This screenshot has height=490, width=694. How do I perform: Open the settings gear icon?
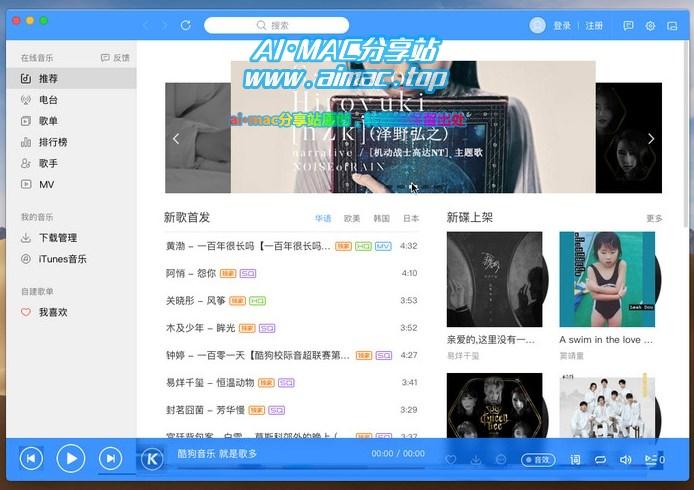pyautogui.click(x=650, y=26)
